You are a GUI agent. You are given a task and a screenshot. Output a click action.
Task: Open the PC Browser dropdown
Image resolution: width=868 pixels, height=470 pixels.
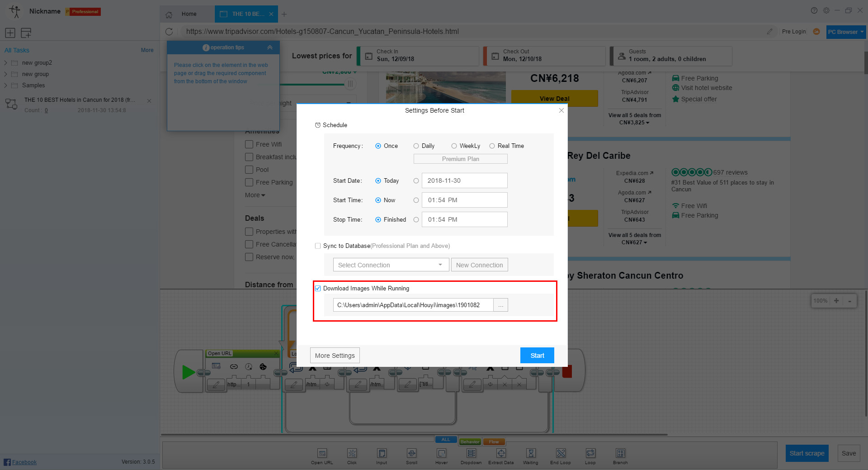pyautogui.click(x=845, y=32)
